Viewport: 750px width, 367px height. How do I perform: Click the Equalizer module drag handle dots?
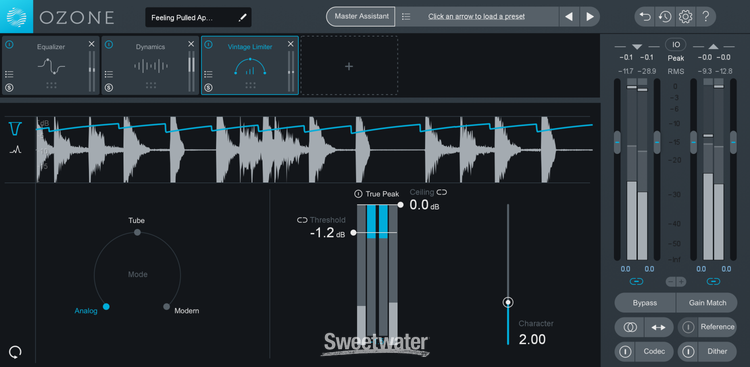[51, 85]
